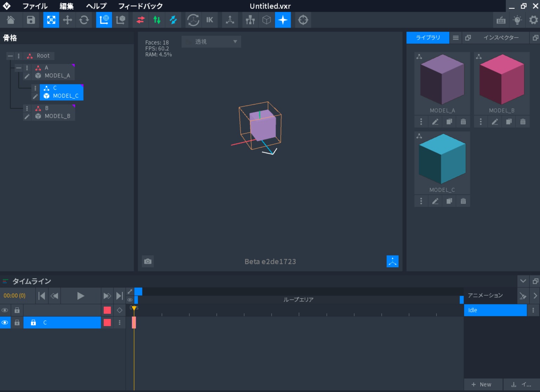Toggle loop area visibility eye icon
540x392 pixels.
click(x=130, y=300)
